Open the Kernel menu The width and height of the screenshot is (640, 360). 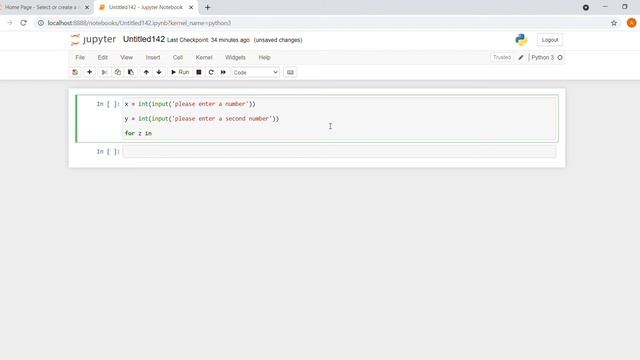[x=204, y=58]
